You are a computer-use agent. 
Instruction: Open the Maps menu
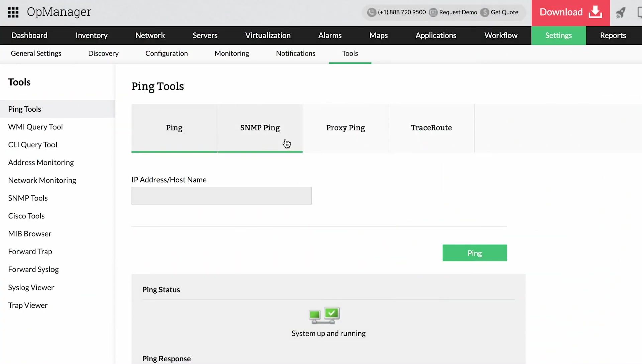[379, 35]
